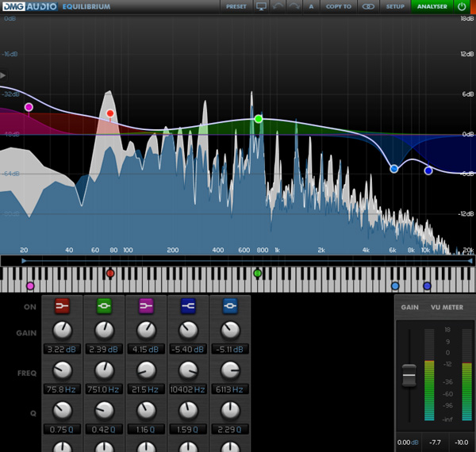
Task: Toggle the magenta shelf band on button
Action: [146, 306]
